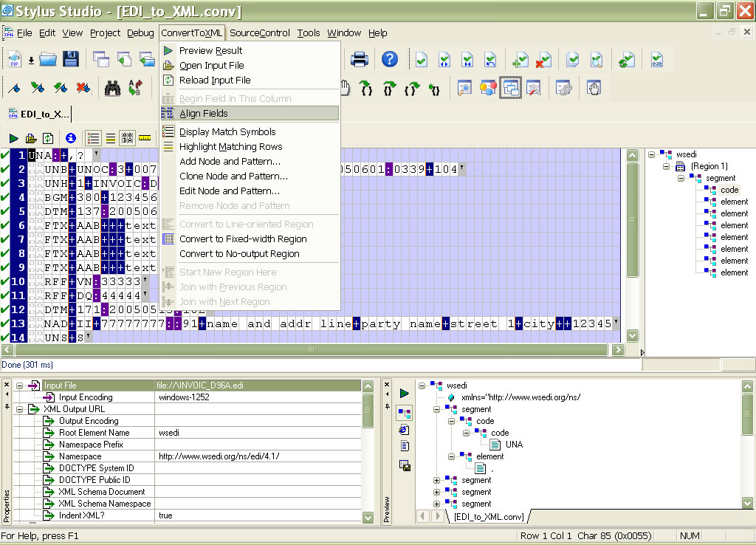Click the exe conversion toolbar icon
Image resolution: width=756 pixels, height=545 pixels.
pos(656,60)
